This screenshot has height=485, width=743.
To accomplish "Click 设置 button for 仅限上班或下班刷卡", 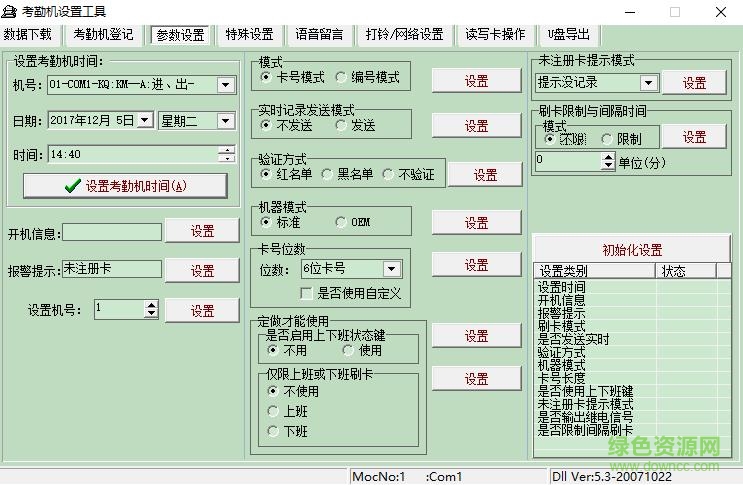I will point(476,378).
